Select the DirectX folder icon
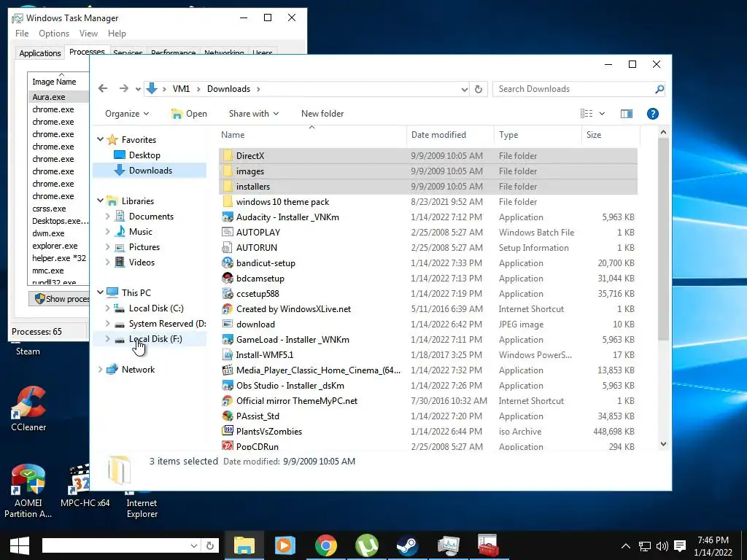The height and width of the screenshot is (560, 747). tap(228, 156)
